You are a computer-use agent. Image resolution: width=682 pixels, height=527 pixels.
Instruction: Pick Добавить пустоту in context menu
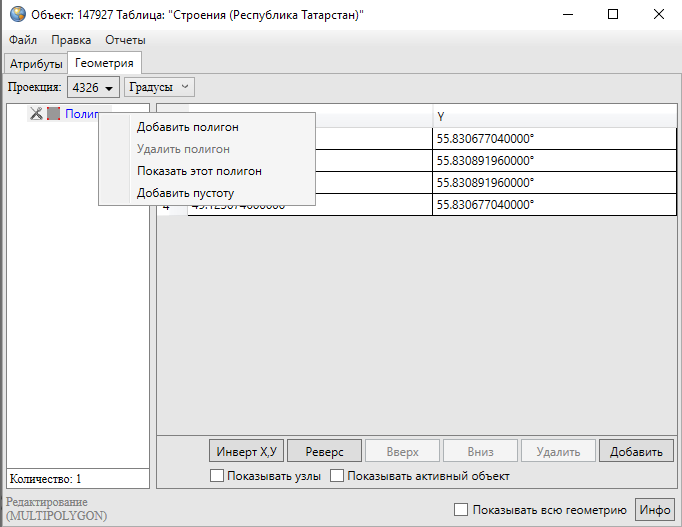coord(185,193)
